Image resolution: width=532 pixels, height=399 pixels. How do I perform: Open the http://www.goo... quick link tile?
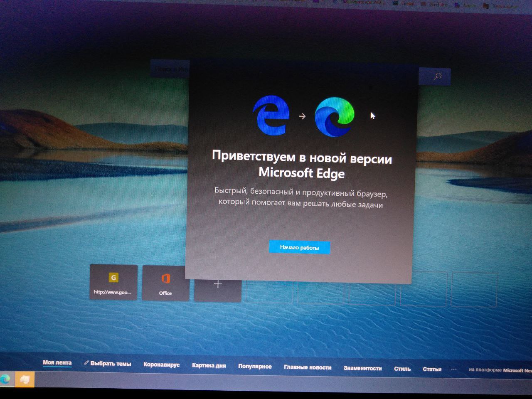113,282
